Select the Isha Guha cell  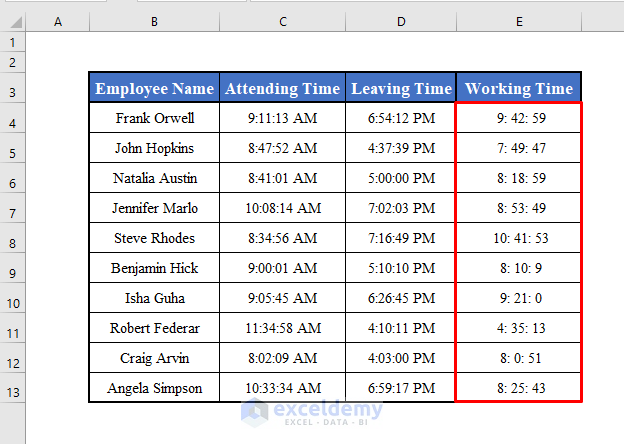coord(154,298)
